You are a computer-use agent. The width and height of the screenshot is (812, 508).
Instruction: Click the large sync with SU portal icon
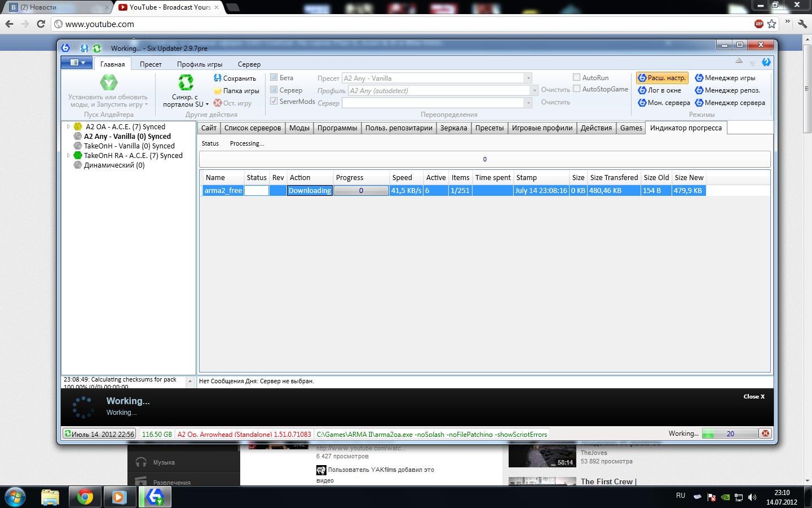[186, 83]
